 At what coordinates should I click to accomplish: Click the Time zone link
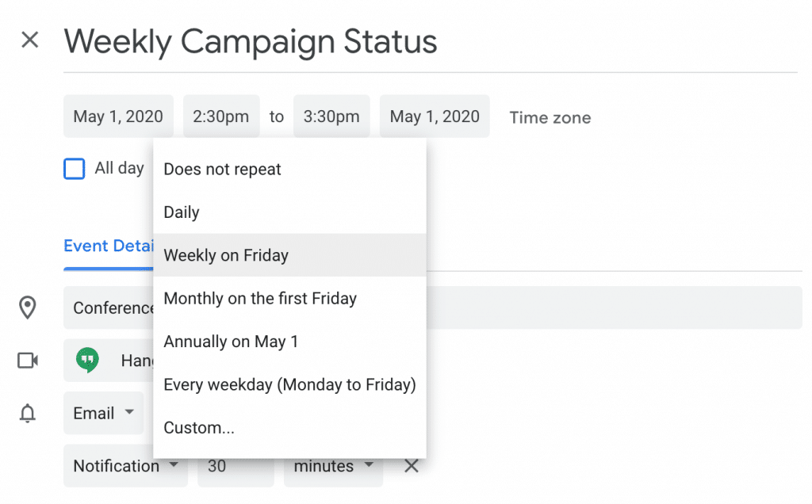[550, 118]
